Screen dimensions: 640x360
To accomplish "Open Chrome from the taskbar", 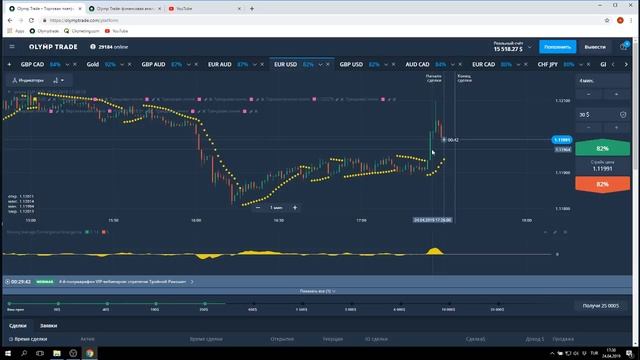I will coord(89,353).
